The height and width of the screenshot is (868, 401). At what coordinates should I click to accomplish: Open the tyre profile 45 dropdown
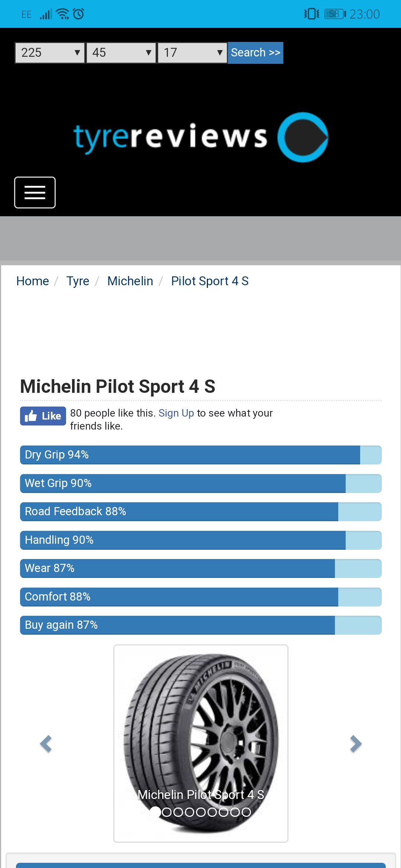[121, 53]
